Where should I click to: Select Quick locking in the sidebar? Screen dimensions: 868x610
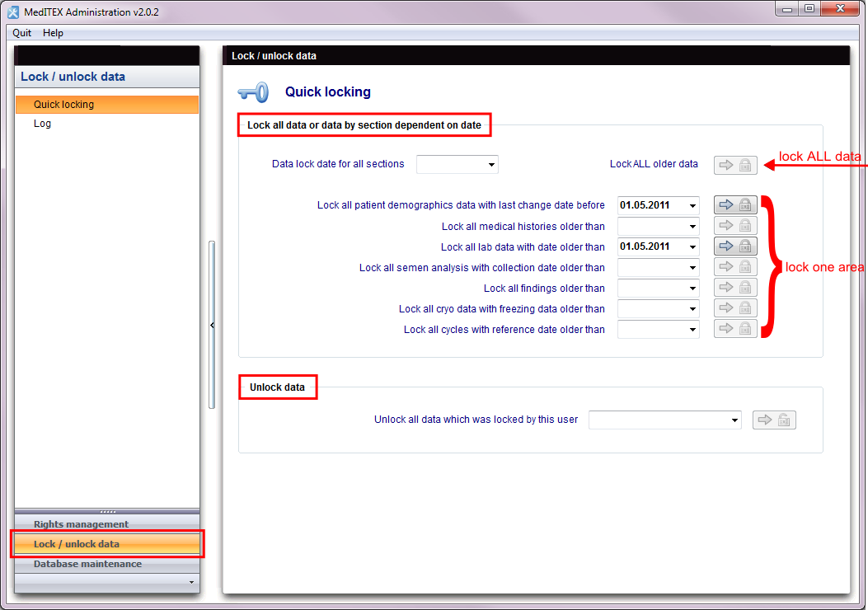coord(107,105)
